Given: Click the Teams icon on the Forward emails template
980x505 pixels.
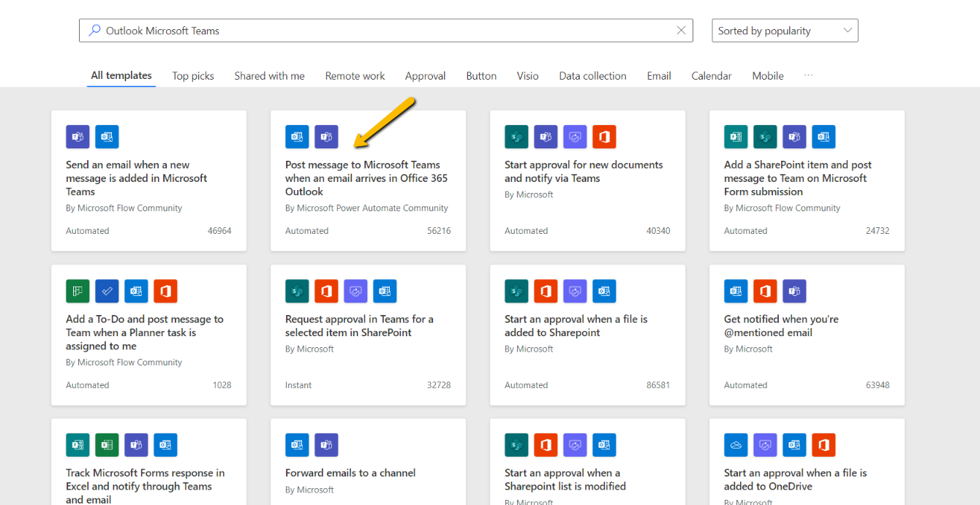Looking at the screenshot, I should pyautogui.click(x=326, y=445).
